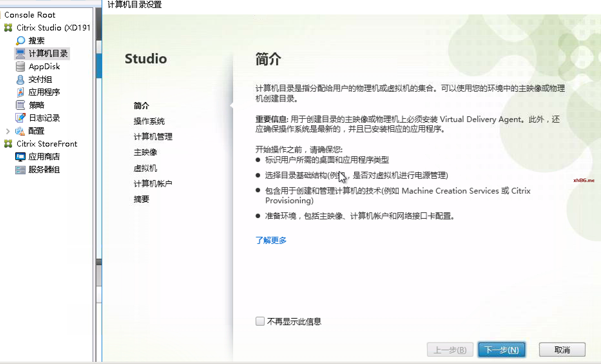Select the StoreFront Stores monitor icon
The height and width of the screenshot is (364, 601).
(20, 157)
